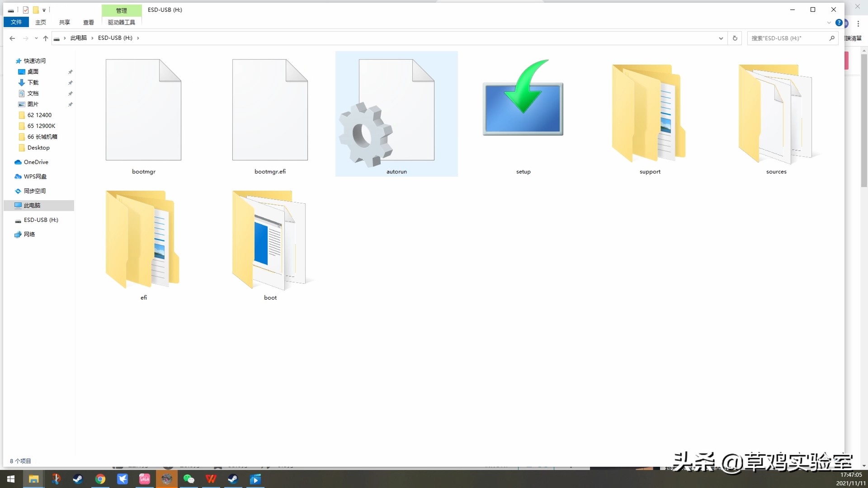
Task: Open the sources folder
Action: [776, 114]
